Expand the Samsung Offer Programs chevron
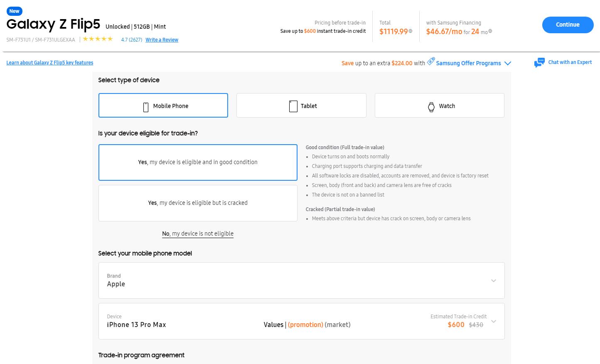This screenshot has height=364, width=600. pos(507,64)
